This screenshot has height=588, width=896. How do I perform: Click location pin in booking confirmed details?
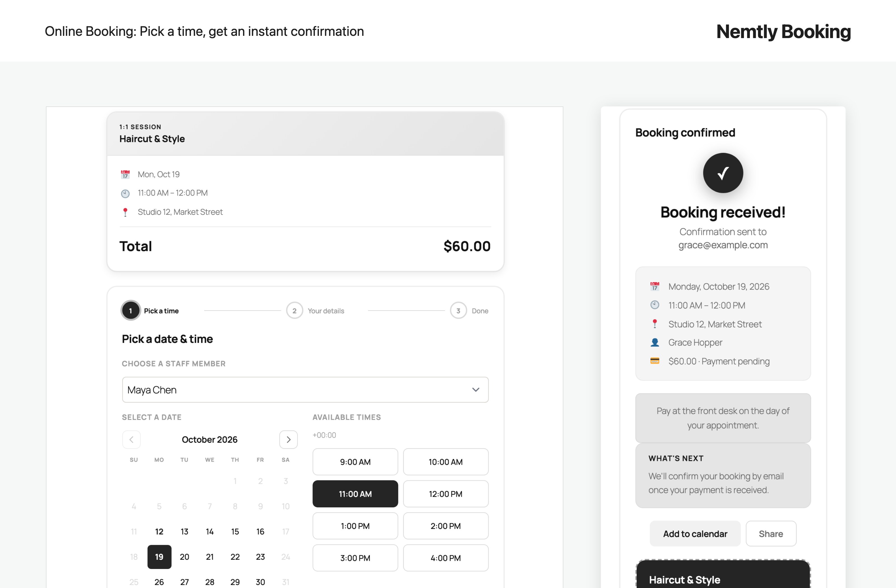click(655, 324)
